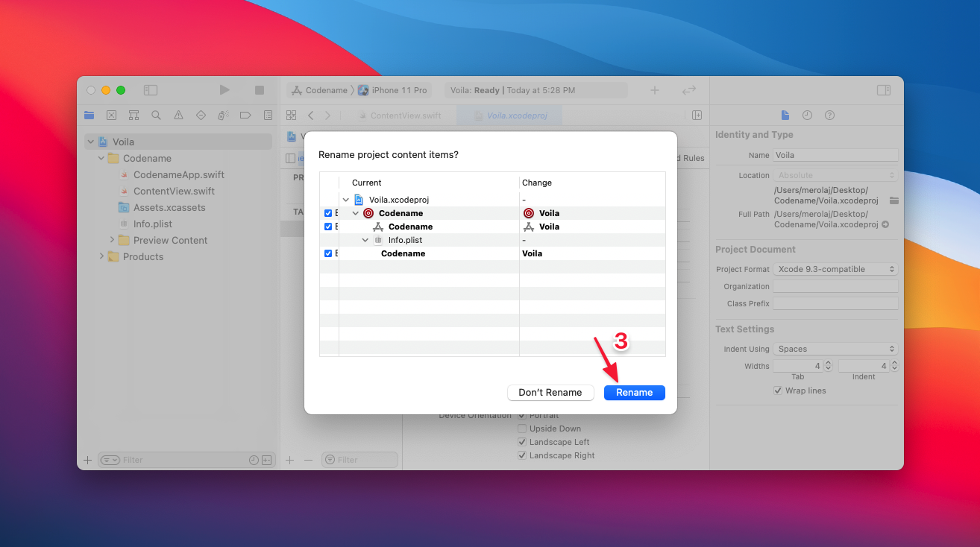Viewport: 980px width, 547px height.
Task: Open the Report navigator icon
Action: pos(268,116)
